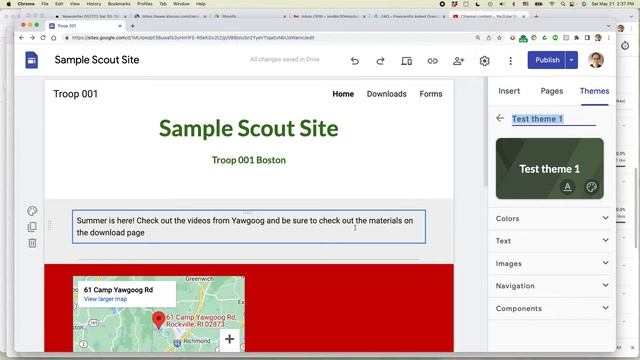Zoom in on the embedded map
This screenshot has width=640, height=360.
[x=229, y=338]
